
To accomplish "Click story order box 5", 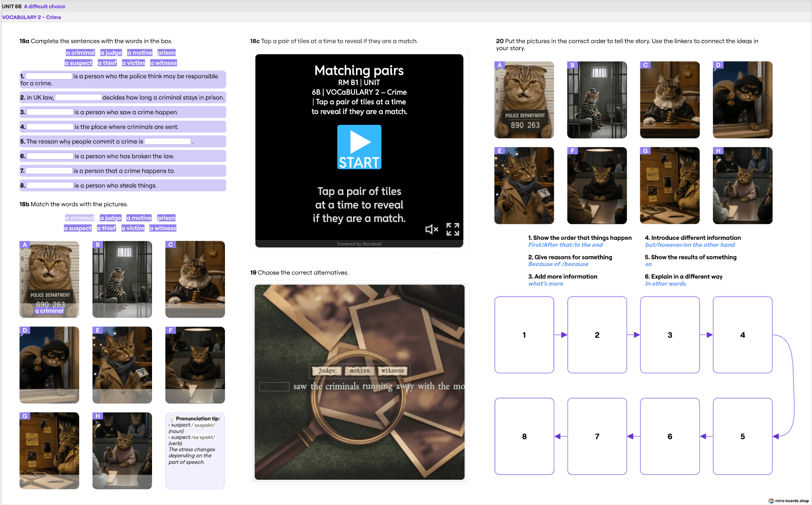I will pos(743,436).
